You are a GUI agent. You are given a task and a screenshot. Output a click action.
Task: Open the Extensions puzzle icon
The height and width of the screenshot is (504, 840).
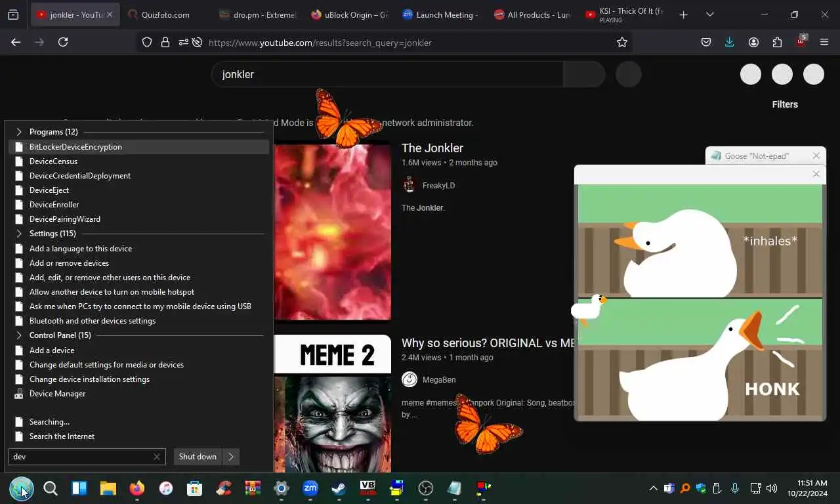[777, 42]
